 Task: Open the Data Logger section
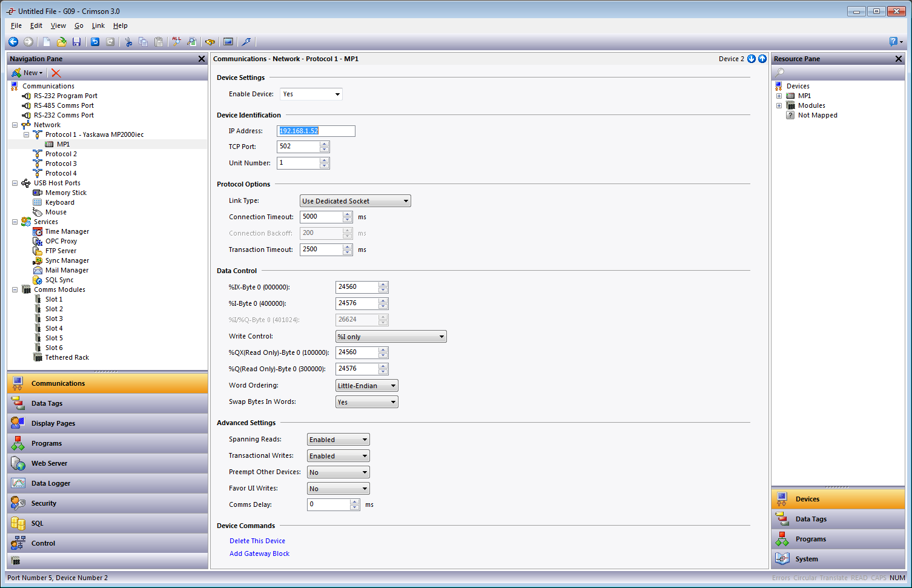pos(108,483)
